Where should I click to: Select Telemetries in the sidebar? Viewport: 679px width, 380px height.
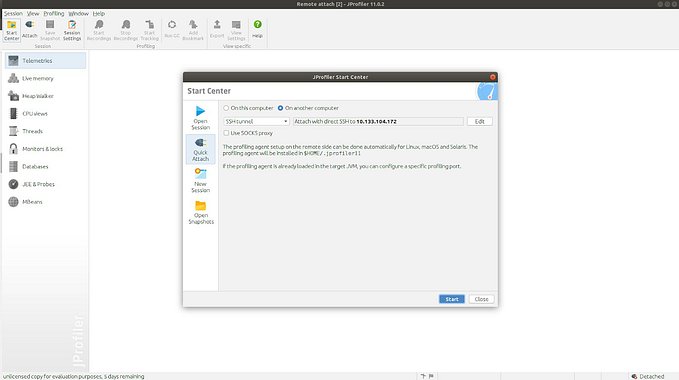coord(45,61)
